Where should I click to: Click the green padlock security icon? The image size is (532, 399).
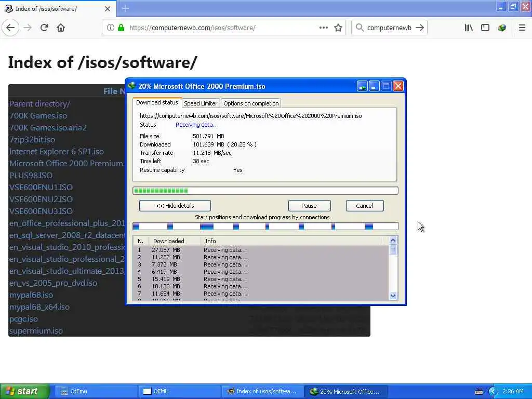click(121, 28)
